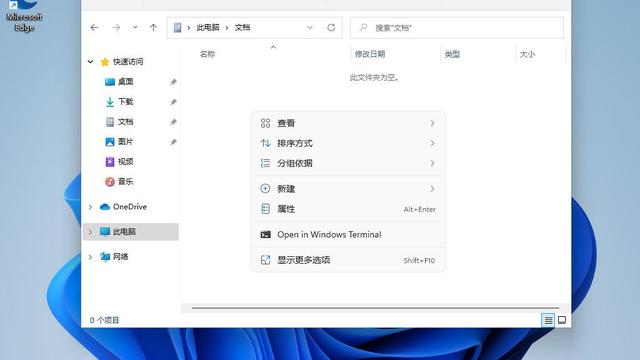Open the 新建 context submenu

coord(348,189)
